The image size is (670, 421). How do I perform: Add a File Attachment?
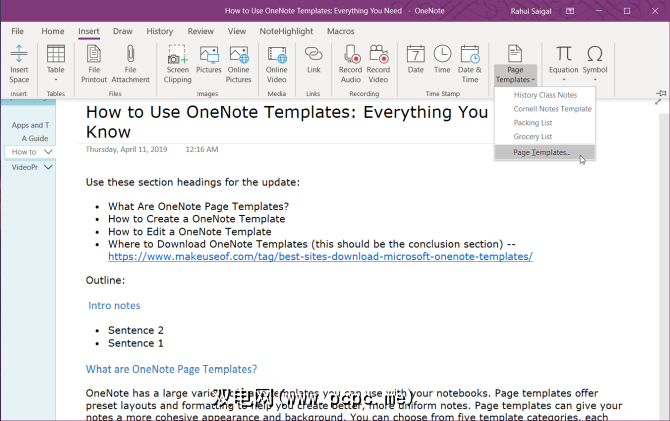tap(130, 64)
